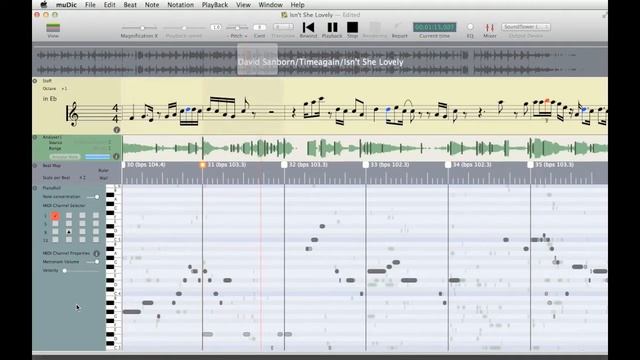Pause playback with the Playback button
640x360 pixels.
pyautogui.click(x=332, y=27)
